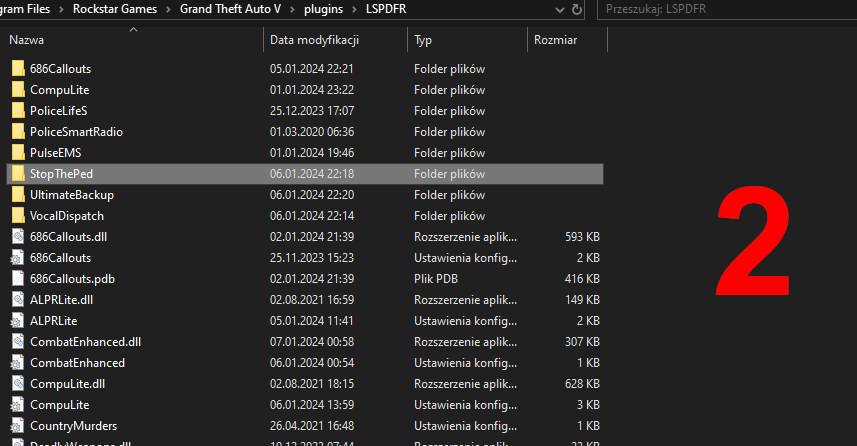Open the address bar history dropdown

[x=560, y=9]
